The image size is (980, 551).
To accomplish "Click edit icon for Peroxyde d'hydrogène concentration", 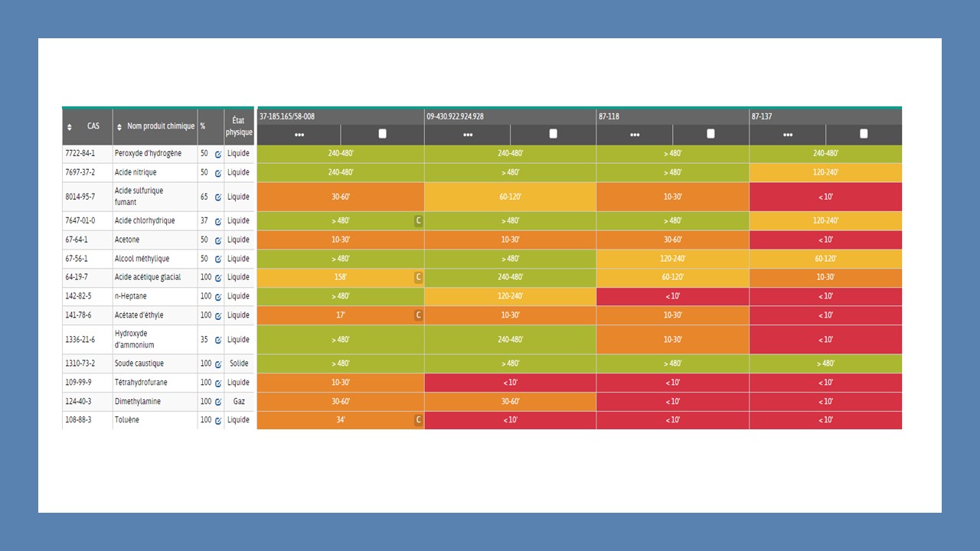I will [217, 154].
